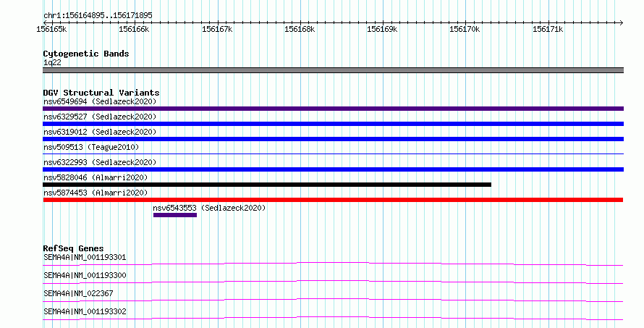This screenshot has width=644, height=328.
Task: Click the nsv6543553 (Sedlazeck2020) label
Action: [x=209, y=208]
